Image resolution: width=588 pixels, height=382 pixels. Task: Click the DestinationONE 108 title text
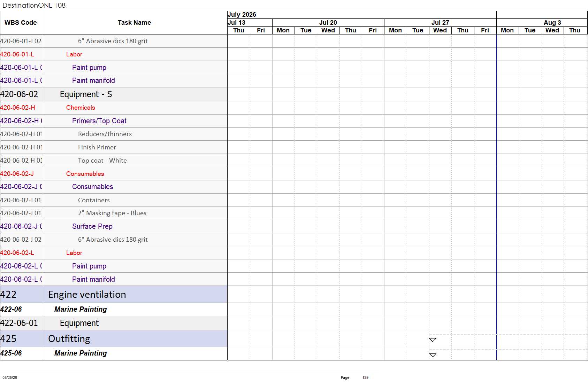[34, 5]
